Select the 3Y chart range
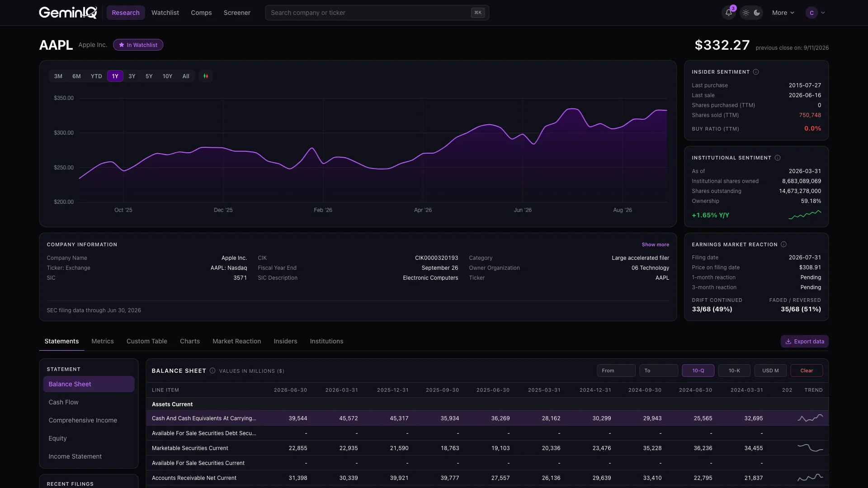The width and height of the screenshot is (868, 488). coord(132,76)
